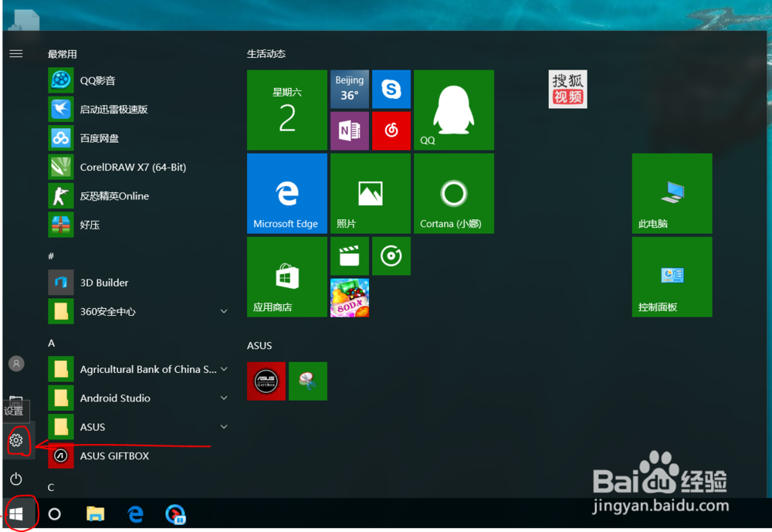Screen dimensions: 772x532
Task: Open the Groove Music disc tile
Action: [x=391, y=256]
